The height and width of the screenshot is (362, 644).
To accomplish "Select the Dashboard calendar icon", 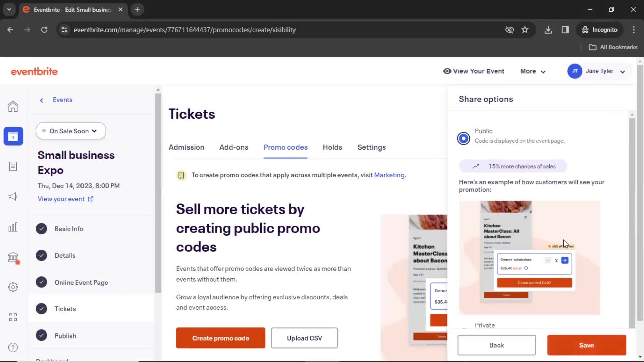I will [x=13, y=136].
